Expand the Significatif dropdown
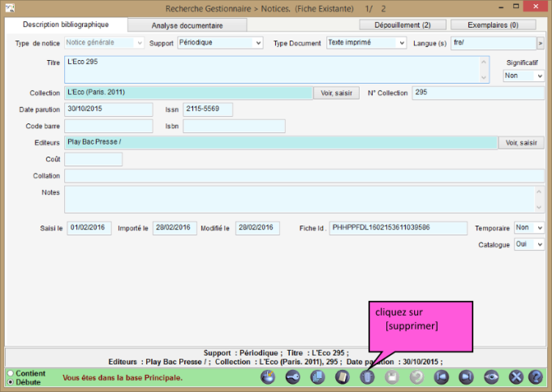Viewport: 552px width, 392px height. 524,75
